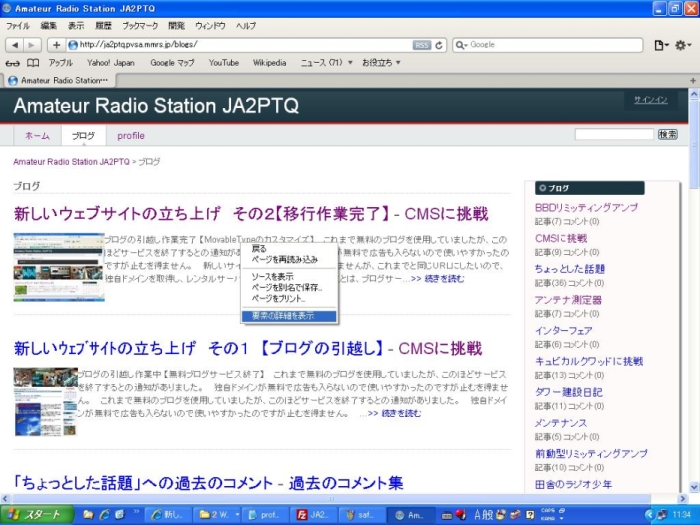Image resolution: width=700 pixels, height=525 pixels.
Task: Open the gear settings menu in toolbar
Action: (683, 45)
